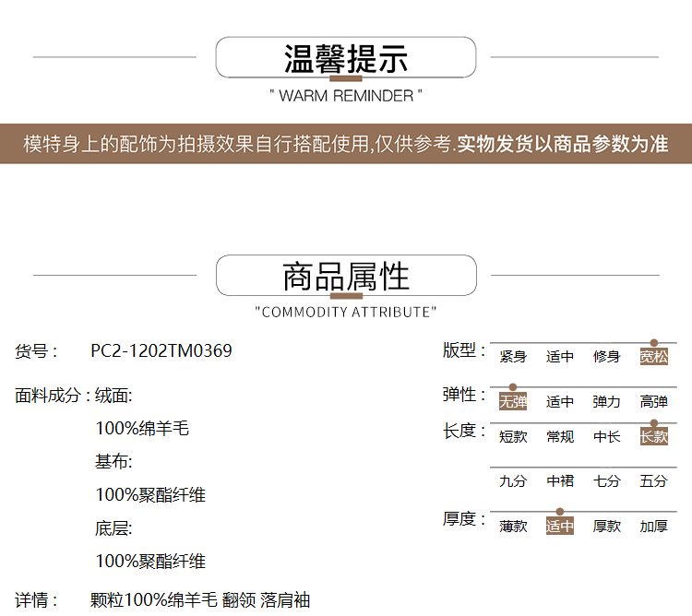Click the 温馨提示 heading box

(x=346, y=58)
